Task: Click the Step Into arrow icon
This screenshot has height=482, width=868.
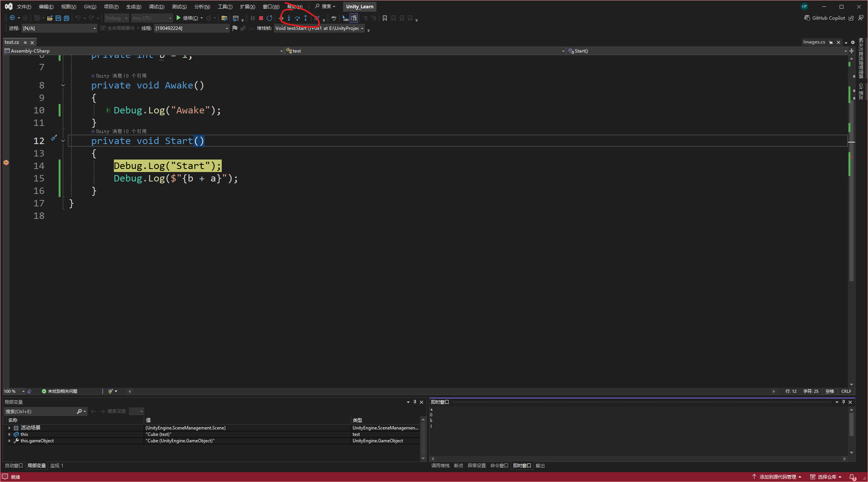Action: 289,18
